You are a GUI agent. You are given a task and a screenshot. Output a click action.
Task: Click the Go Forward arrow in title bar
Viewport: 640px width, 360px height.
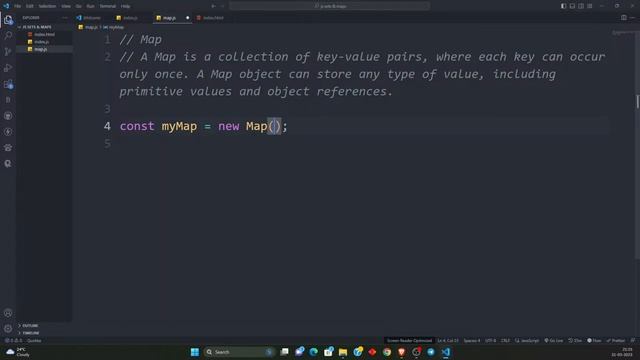pyautogui.click(x=222, y=6)
